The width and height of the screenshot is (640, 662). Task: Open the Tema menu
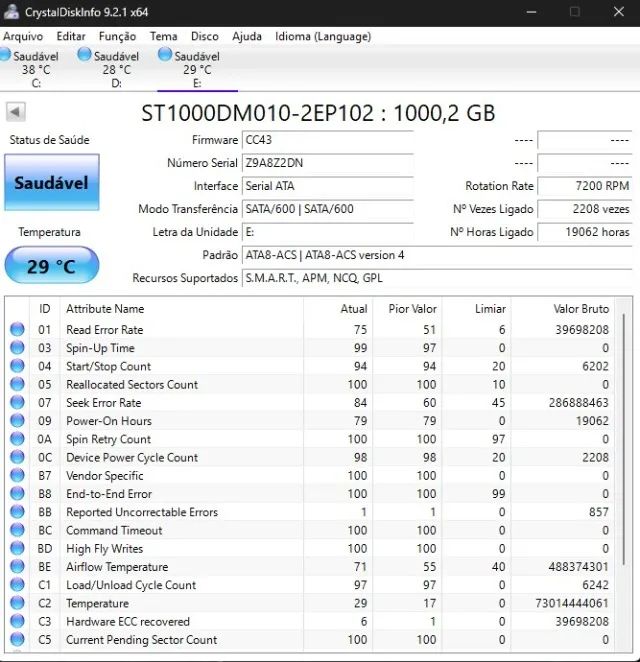point(163,36)
